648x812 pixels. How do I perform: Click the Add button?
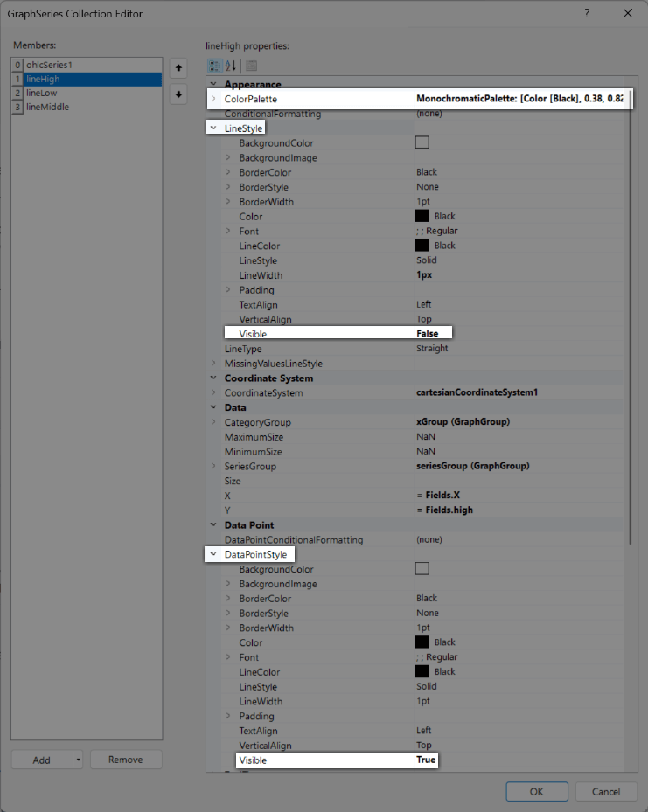click(42, 760)
